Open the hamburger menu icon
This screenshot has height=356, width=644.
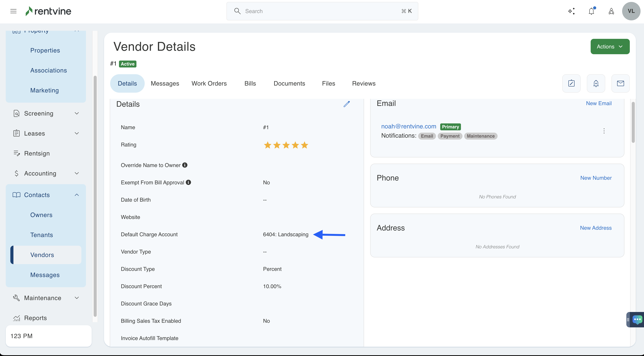13,11
